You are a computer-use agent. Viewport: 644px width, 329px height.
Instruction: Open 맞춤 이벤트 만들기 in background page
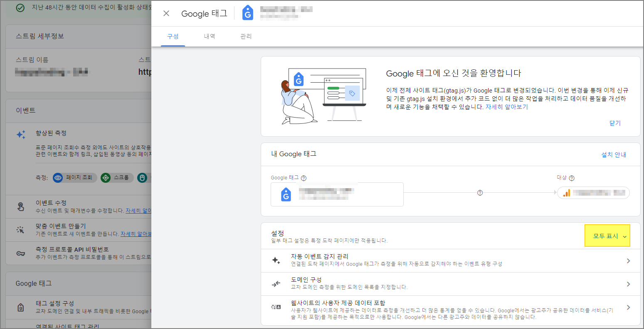point(79,230)
